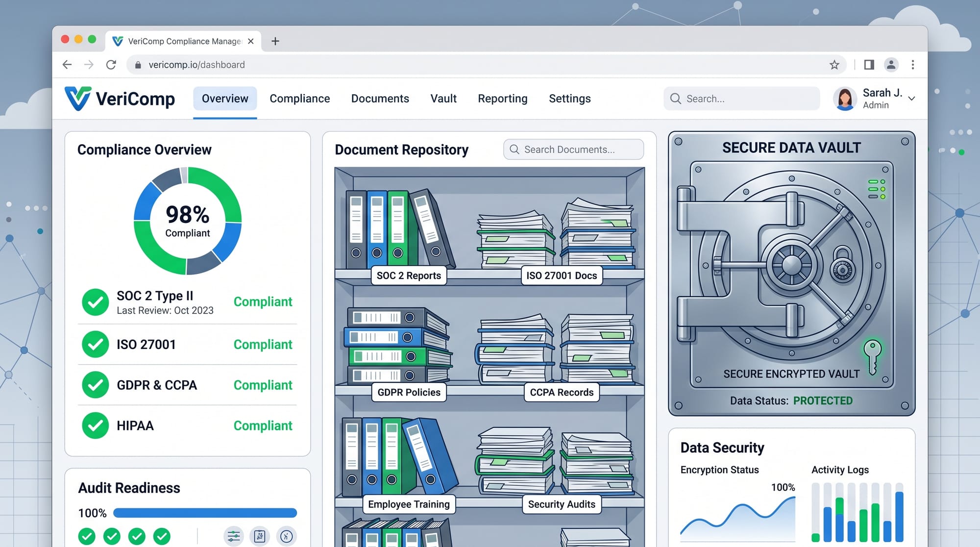Image resolution: width=980 pixels, height=547 pixels.
Task: Click inside the Search Documents field
Action: tap(573, 149)
